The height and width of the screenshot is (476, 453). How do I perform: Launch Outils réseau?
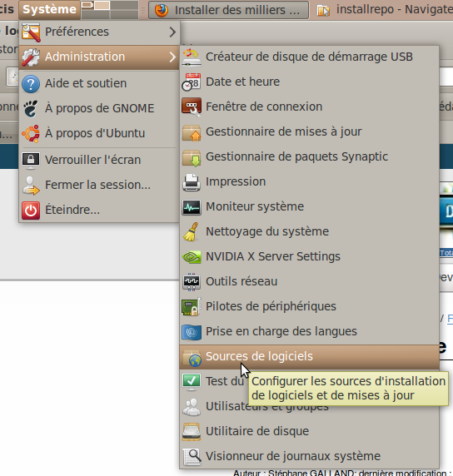(x=309, y=281)
